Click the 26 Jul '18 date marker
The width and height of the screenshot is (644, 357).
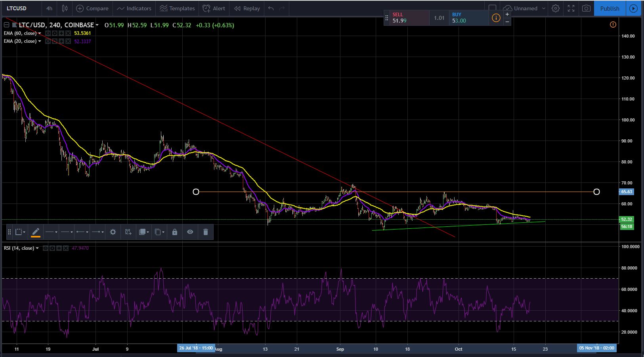click(x=196, y=348)
